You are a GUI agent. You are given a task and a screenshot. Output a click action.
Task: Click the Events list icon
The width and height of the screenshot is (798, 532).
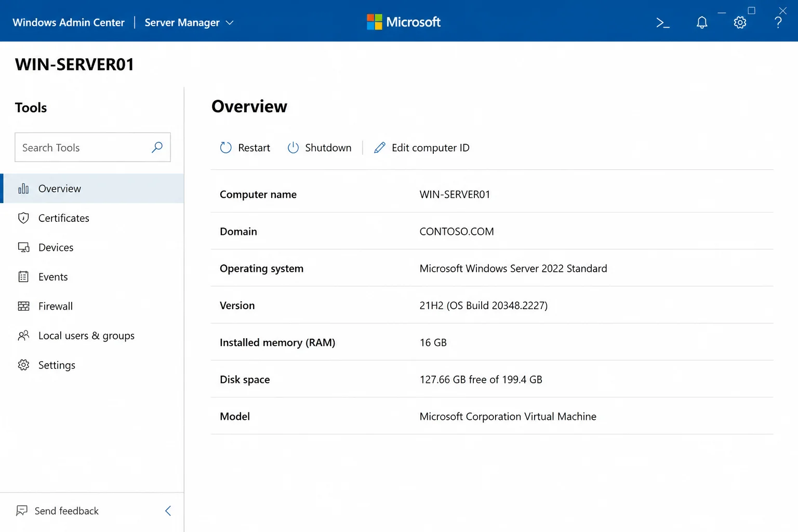[x=23, y=277]
